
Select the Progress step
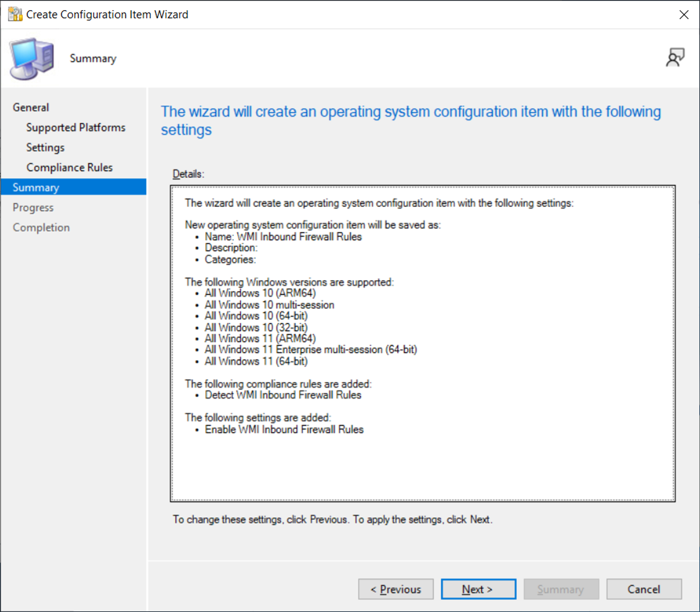coord(33,208)
